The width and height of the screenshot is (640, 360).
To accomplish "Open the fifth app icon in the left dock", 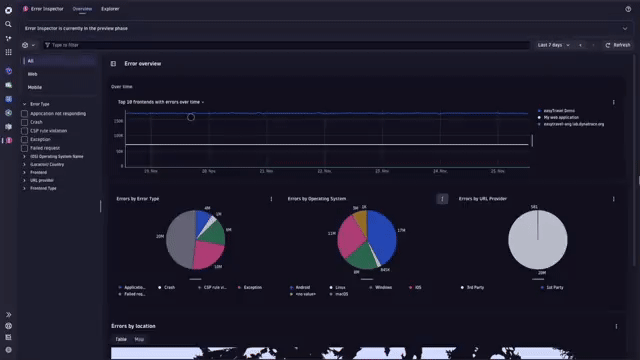I will [x=9, y=71].
